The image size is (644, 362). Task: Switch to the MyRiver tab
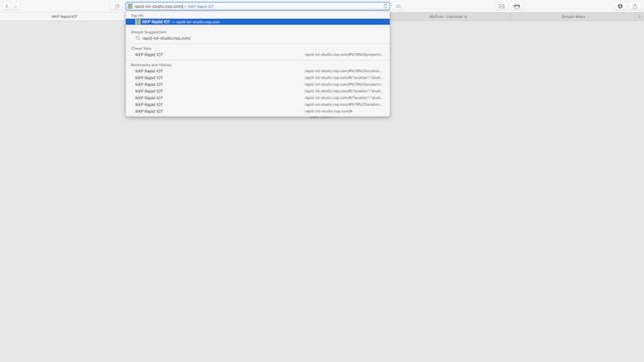tap(448, 17)
